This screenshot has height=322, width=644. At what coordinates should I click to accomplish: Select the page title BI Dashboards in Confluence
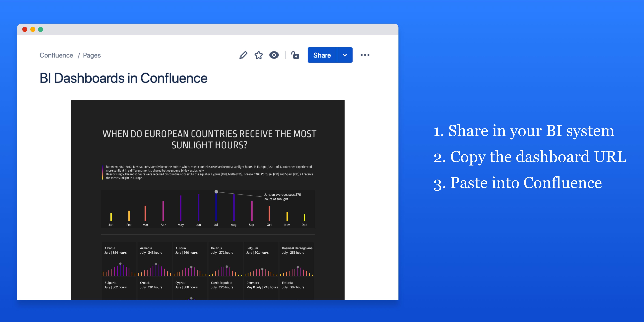pyautogui.click(x=123, y=78)
